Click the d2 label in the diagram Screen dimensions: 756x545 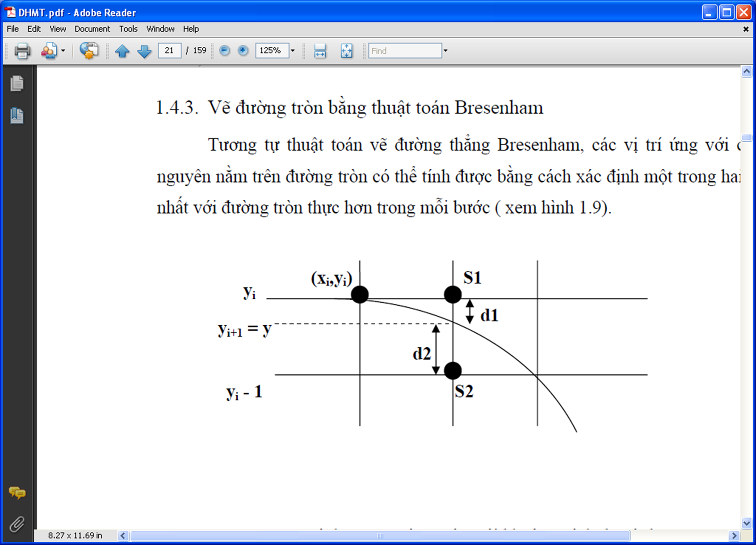tap(422, 354)
